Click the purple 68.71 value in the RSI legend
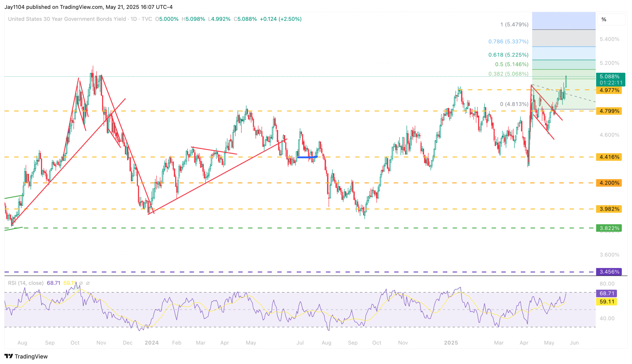 pos(54,283)
